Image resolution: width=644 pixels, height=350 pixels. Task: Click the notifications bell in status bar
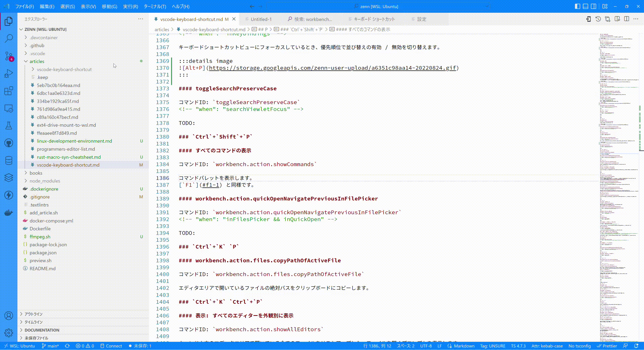tap(636, 346)
